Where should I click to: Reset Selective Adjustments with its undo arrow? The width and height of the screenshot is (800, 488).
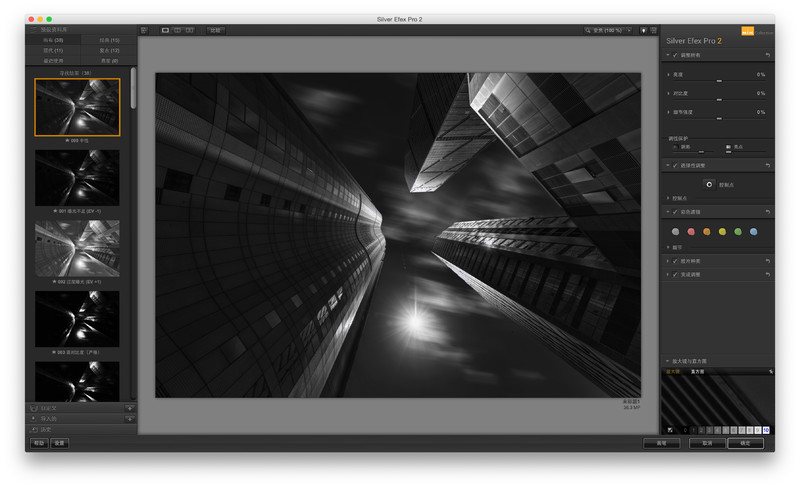[x=767, y=165]
